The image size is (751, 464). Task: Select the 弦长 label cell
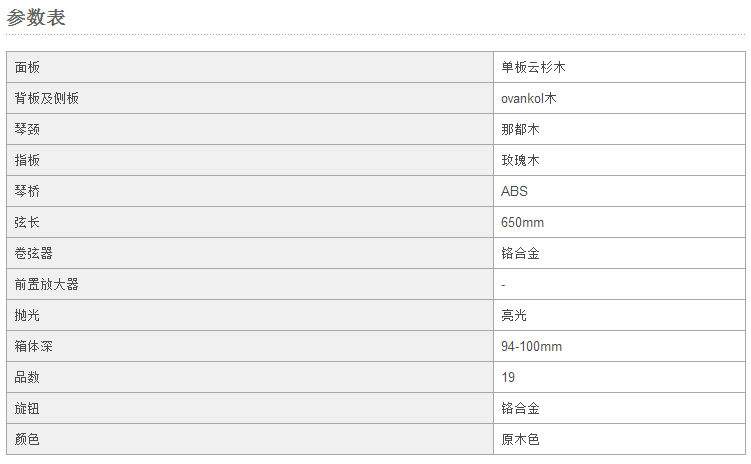point(250,222)
